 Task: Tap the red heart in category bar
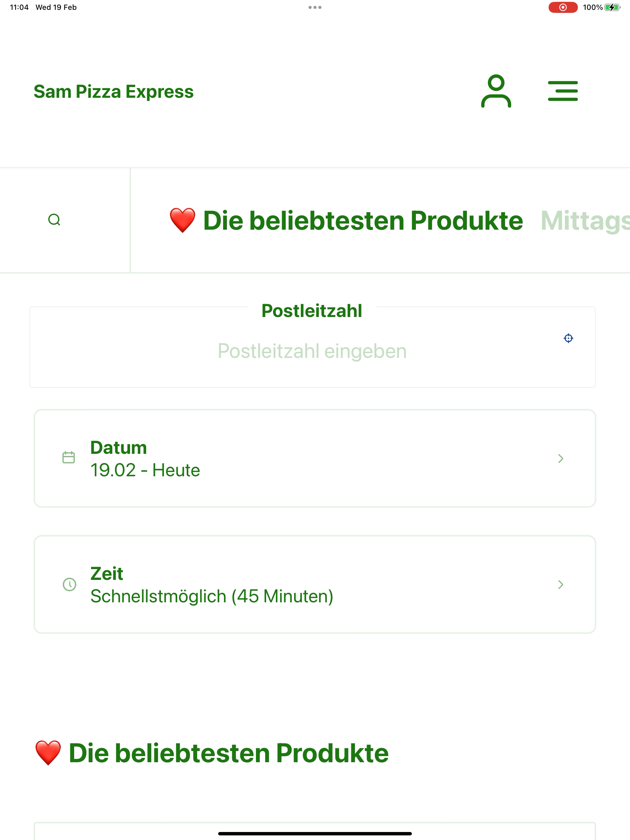tap(182, 220)
